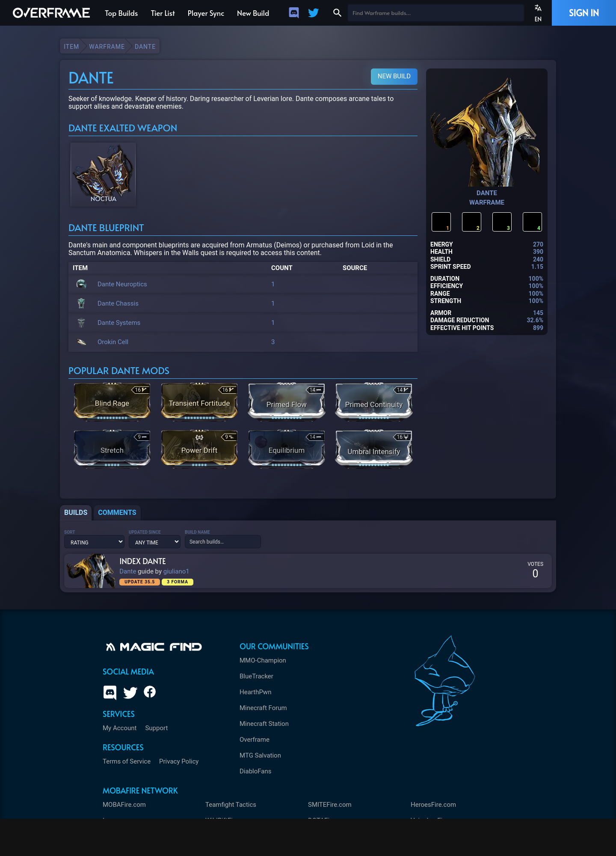Open the Primed Continuity mod card

pos(374,401)
